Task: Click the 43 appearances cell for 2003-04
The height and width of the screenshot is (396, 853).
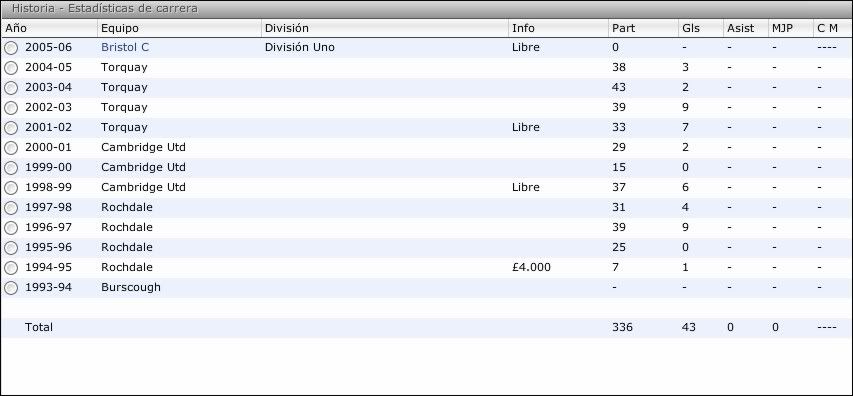Action: 619,87
